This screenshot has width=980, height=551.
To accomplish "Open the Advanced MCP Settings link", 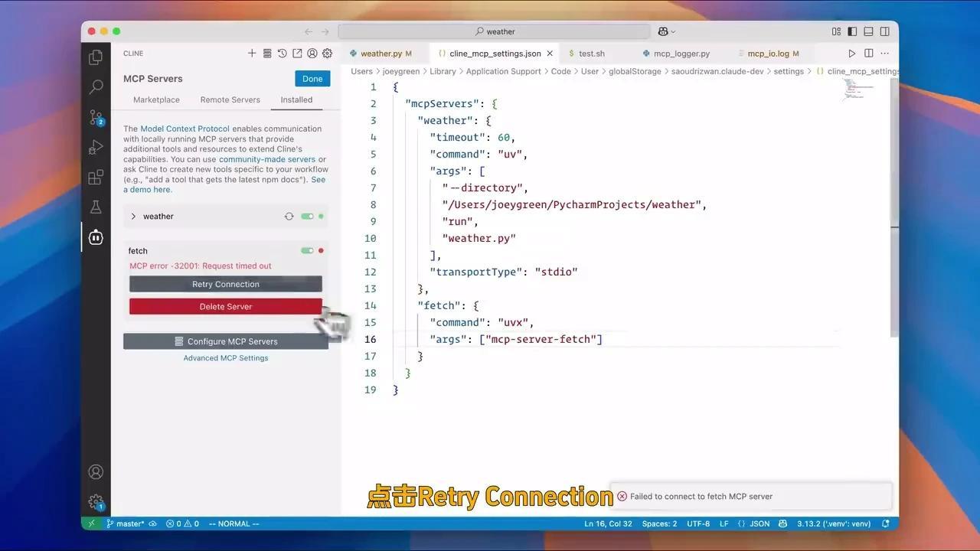I will click(x=226, y=358).
